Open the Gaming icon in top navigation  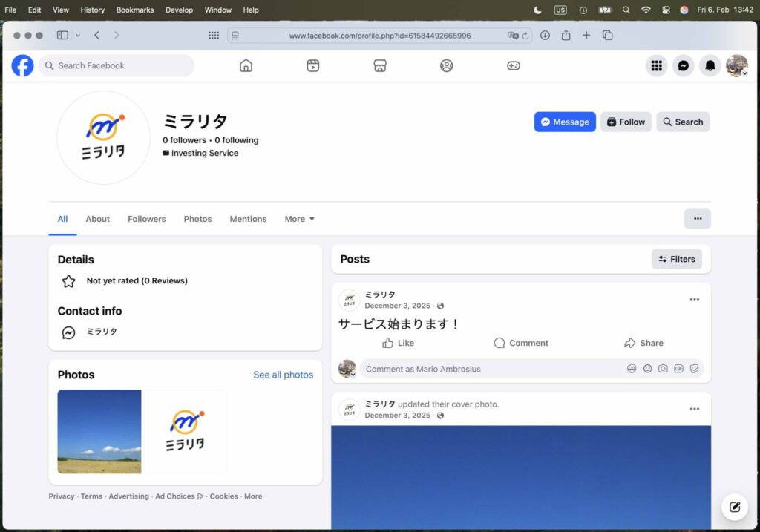(x=514, y=65)
